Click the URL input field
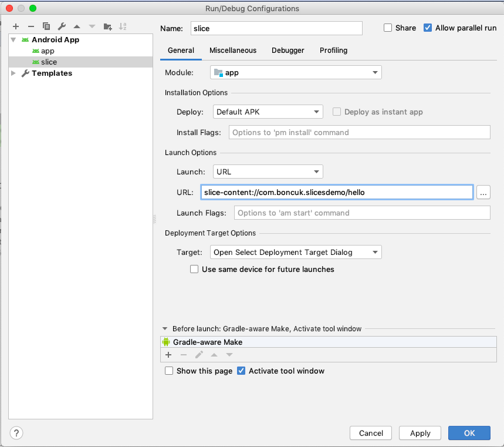This screenshot has height=447, width=504. coord(337,192)
